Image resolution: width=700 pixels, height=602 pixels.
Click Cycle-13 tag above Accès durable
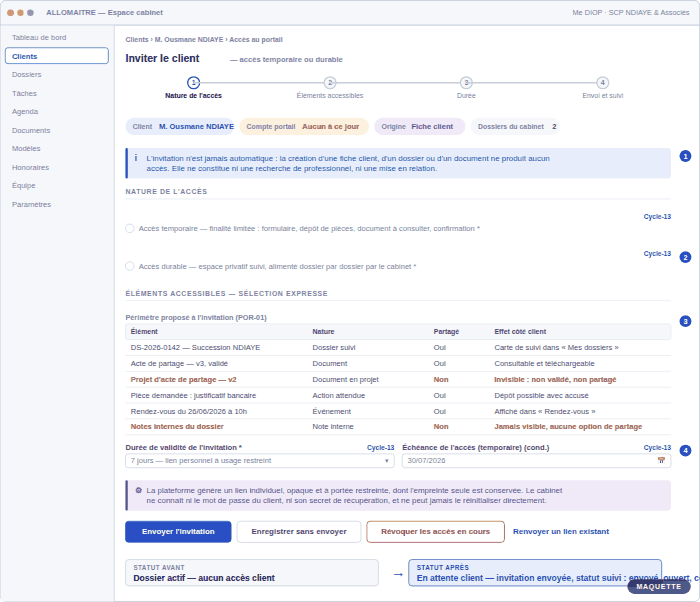click(x=657, y=254)
